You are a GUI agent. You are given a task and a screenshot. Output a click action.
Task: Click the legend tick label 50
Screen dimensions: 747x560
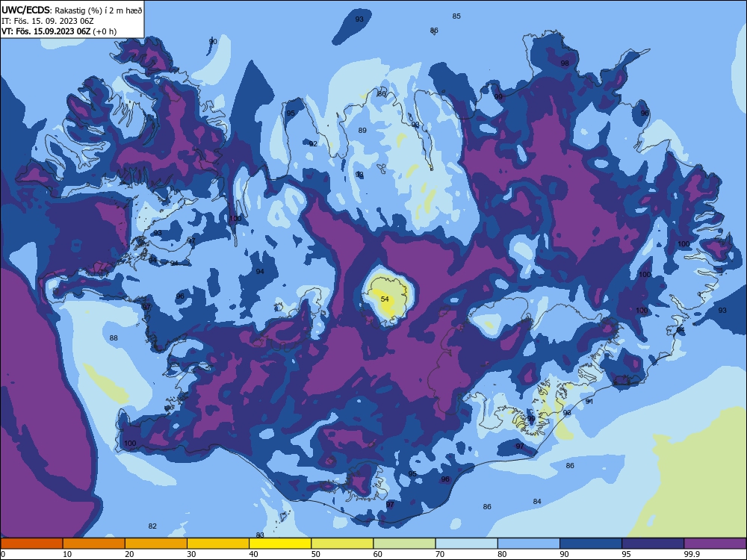click(x=316, y=554)
